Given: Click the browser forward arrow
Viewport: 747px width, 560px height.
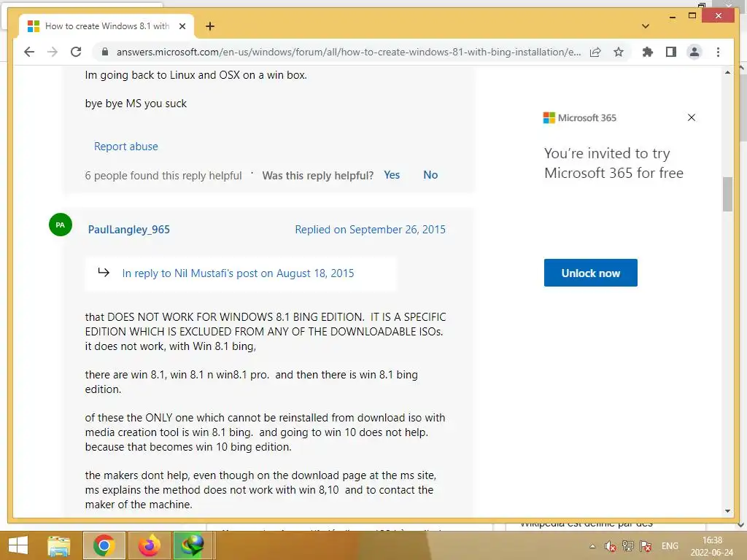Looking at the screenshot, I should point(53,52).
